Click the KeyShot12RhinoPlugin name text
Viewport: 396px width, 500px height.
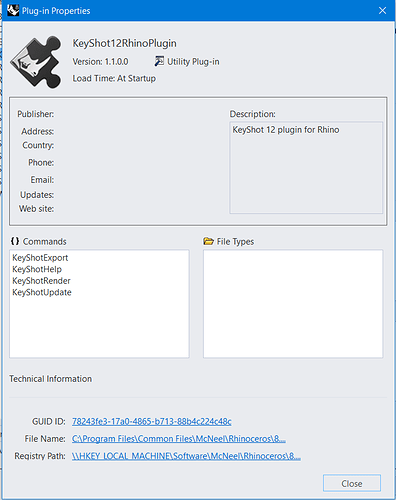[x=125, y=43]
